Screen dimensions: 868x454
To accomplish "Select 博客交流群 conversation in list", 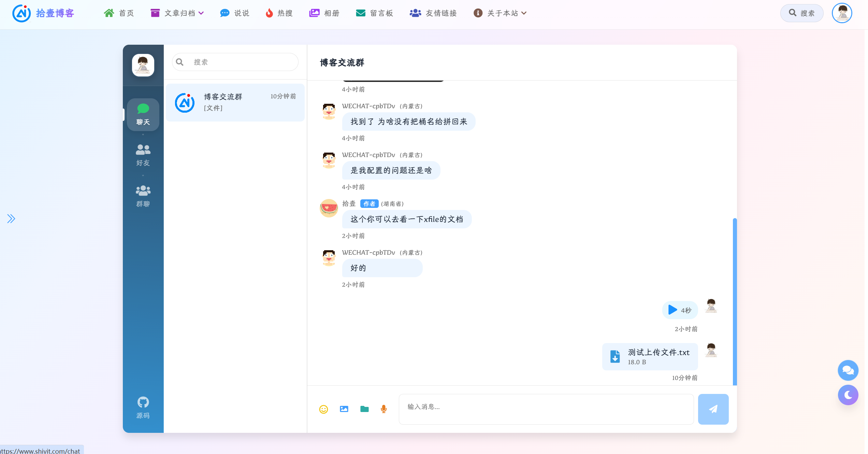I will 235,102.
